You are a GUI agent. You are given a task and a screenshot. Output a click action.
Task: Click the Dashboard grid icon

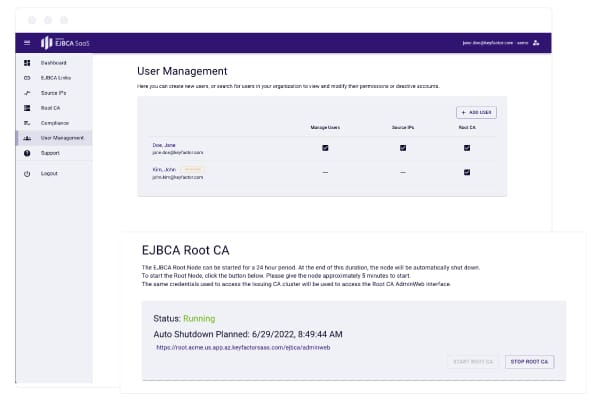27,63
